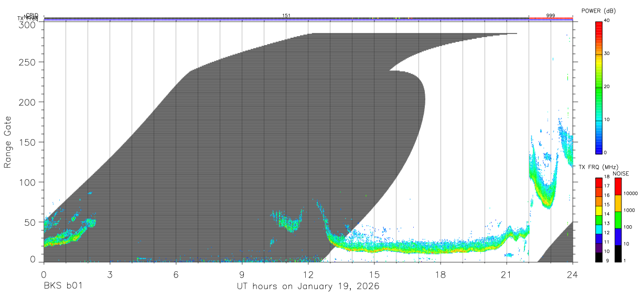Image resolution: width=644 pixels, height=297 pixels.
Task: Click the NOISE legend title
Action: (x=620, y=174)
